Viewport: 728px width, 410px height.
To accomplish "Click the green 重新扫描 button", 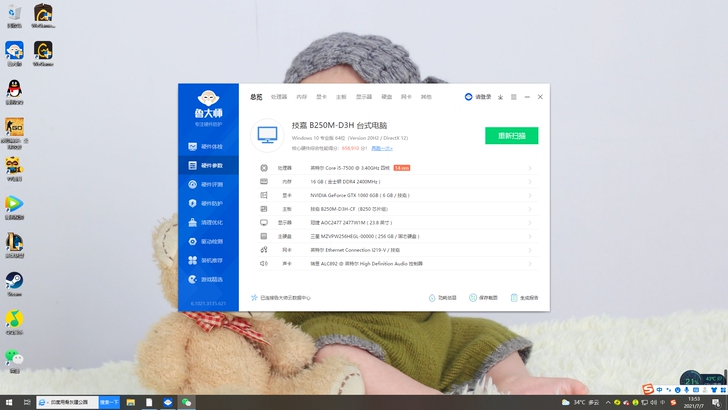I will (x=512, y=136).
